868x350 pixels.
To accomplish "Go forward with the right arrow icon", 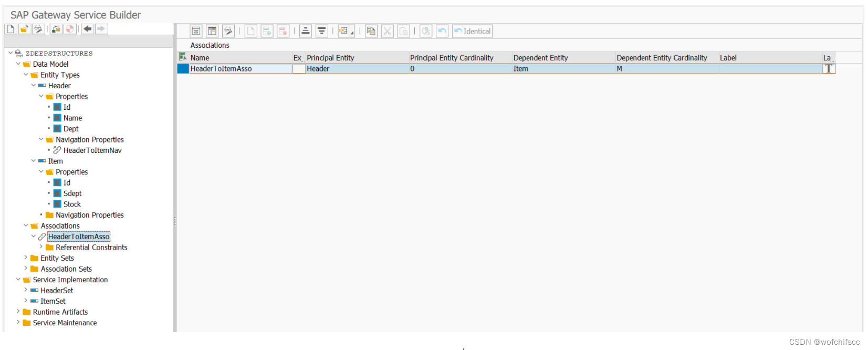I will [x=101, y=29].
